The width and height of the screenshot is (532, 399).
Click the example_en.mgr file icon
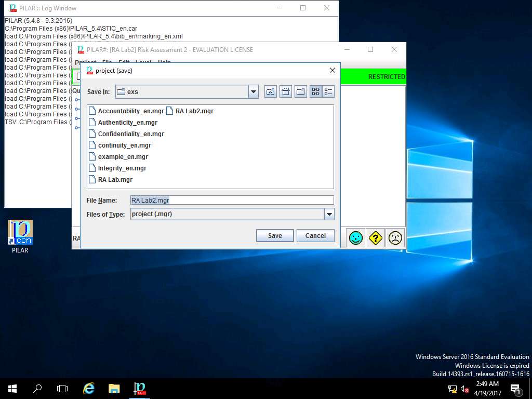pos(92,157)
